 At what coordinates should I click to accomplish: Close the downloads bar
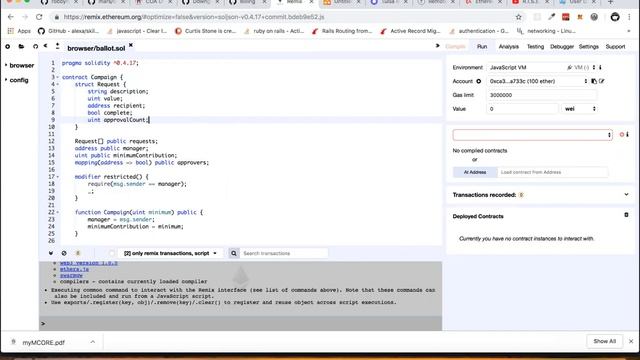[x=631, y=341]
